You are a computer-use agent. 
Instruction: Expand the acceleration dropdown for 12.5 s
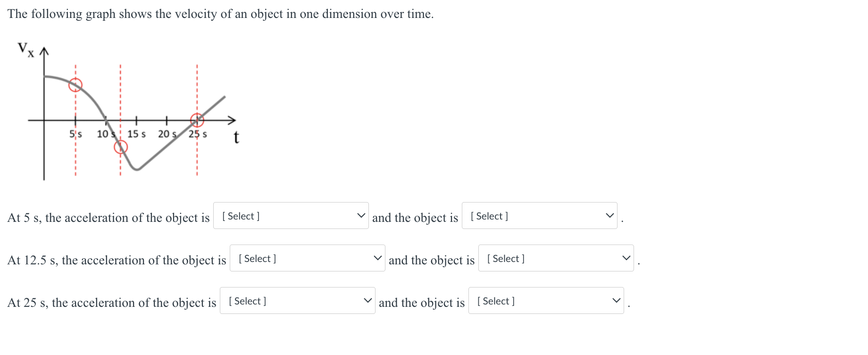click(308, 258)
